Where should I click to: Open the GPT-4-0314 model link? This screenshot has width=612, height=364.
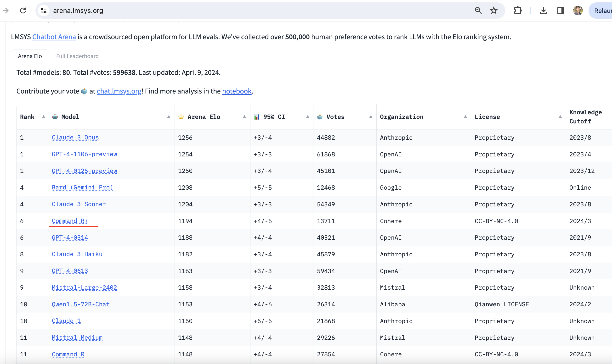[70, 238]
